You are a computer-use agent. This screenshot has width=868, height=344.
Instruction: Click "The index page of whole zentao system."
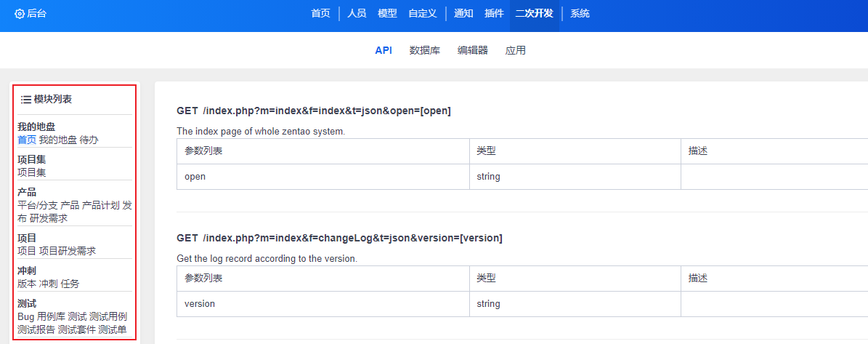pos(261,132)
